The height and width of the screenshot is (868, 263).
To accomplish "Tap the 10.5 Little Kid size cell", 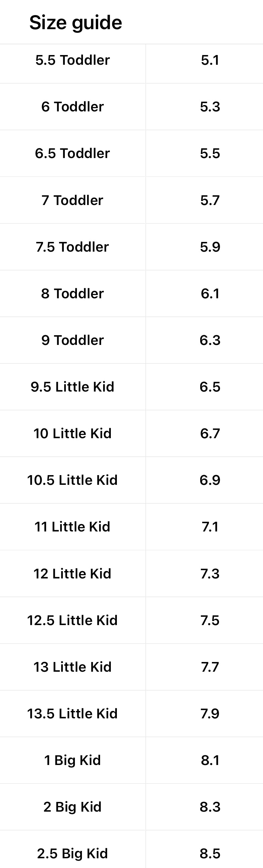I will pos(73,480).
